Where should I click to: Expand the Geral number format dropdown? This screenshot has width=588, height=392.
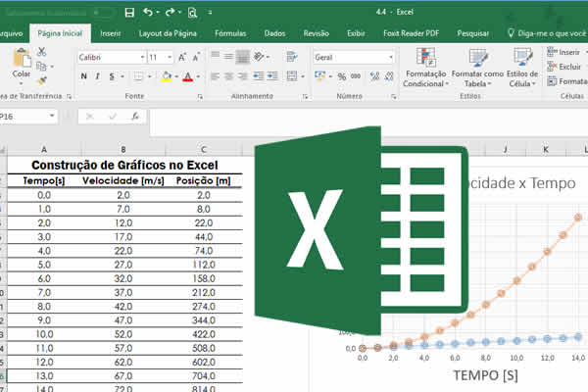[x=353, y=57]
